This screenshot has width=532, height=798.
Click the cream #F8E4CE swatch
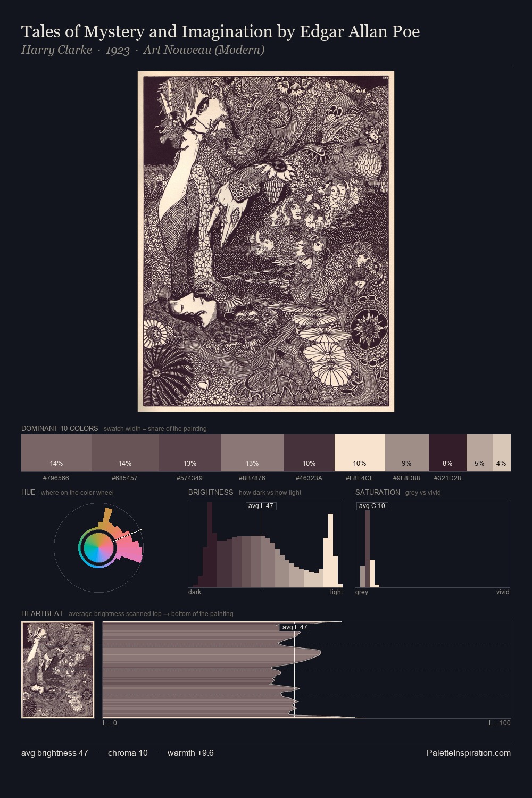(360, 453)
